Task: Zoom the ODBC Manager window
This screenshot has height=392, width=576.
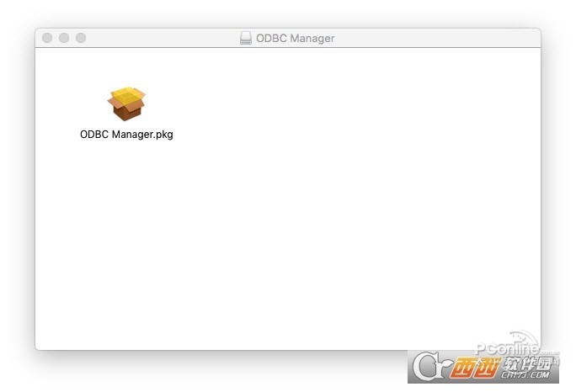Action: click(81, 38)
